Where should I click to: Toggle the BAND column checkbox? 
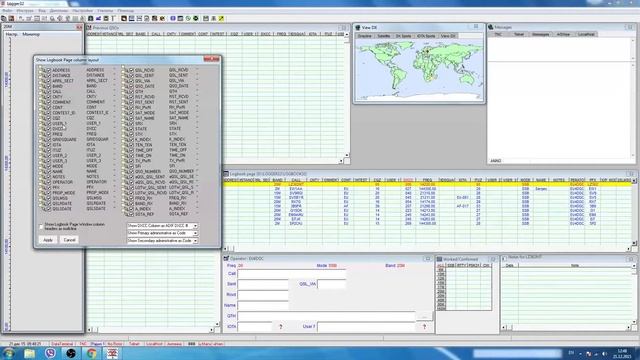[x=49, y=86]
